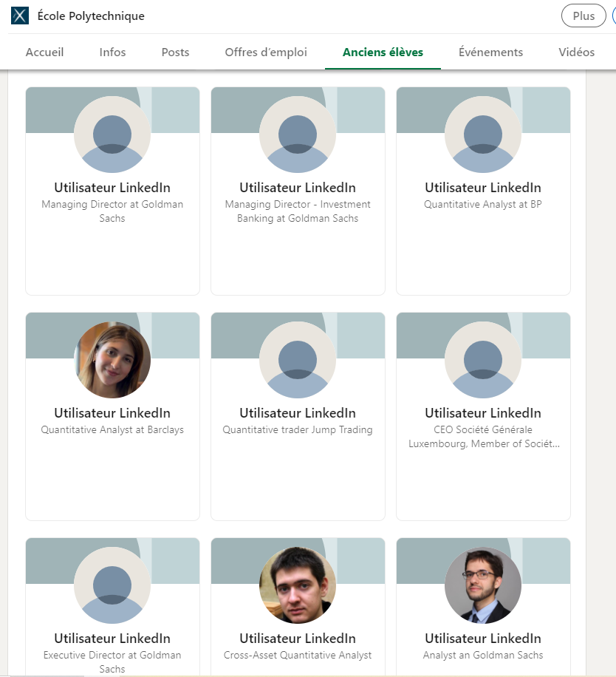Click name above Cross-Asset Quantitative Analyst

coord(298,638)
